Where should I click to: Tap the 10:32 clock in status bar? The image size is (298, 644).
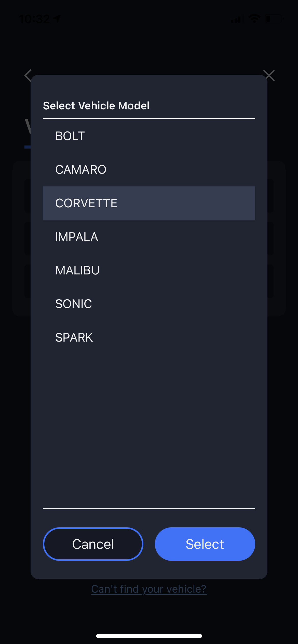[x=34, y=19]
